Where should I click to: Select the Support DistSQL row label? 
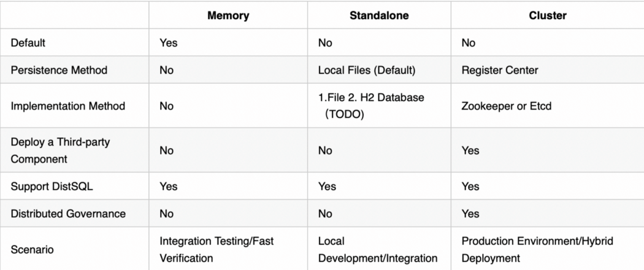click(x=53, y=186)
